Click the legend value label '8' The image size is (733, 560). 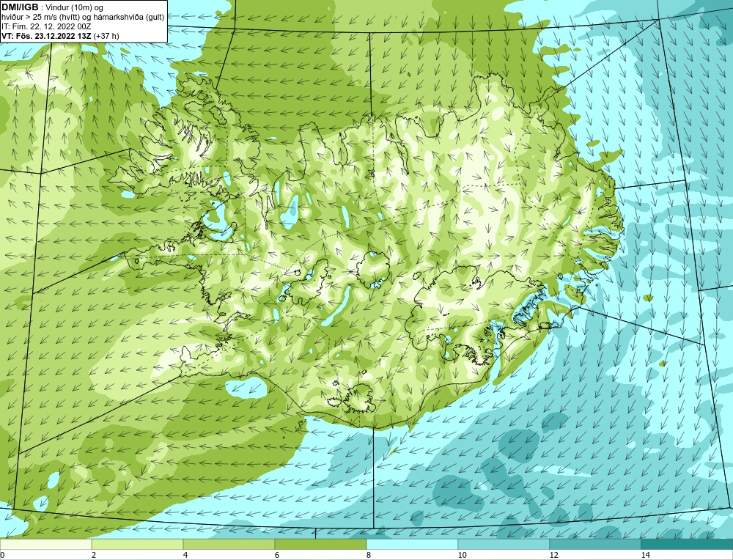pyautogui.click(x=369, y=555)
